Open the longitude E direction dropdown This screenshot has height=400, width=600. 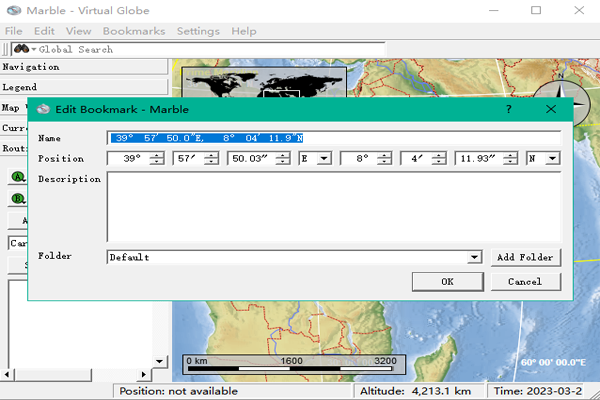pos(324,158)
